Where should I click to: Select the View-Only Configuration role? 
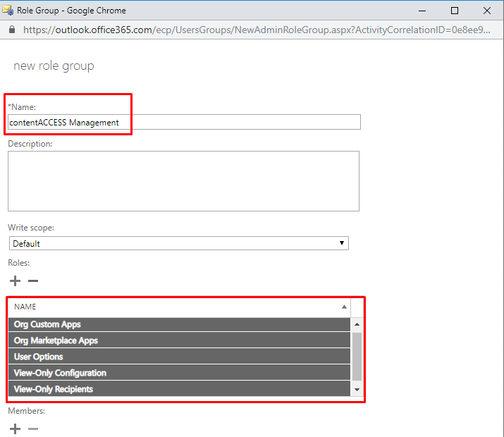[60, 373]
